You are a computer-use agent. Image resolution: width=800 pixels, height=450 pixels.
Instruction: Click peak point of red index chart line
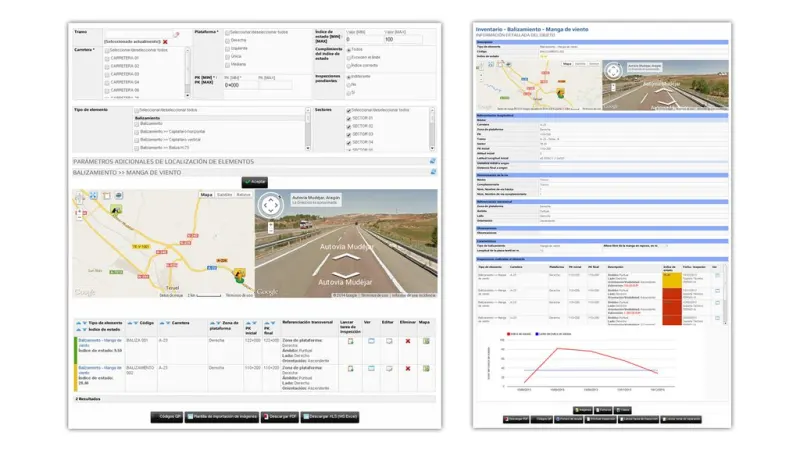[x=557, y=348]
